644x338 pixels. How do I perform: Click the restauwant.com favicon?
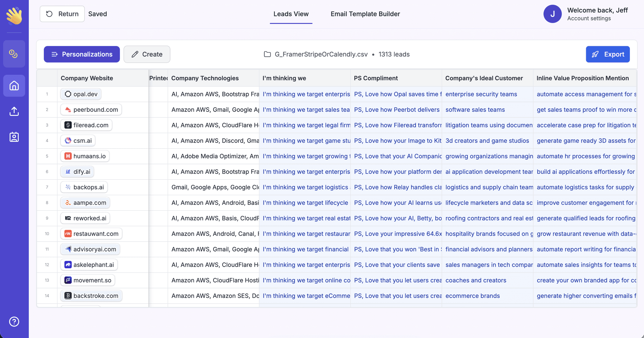tap(68, 234)
